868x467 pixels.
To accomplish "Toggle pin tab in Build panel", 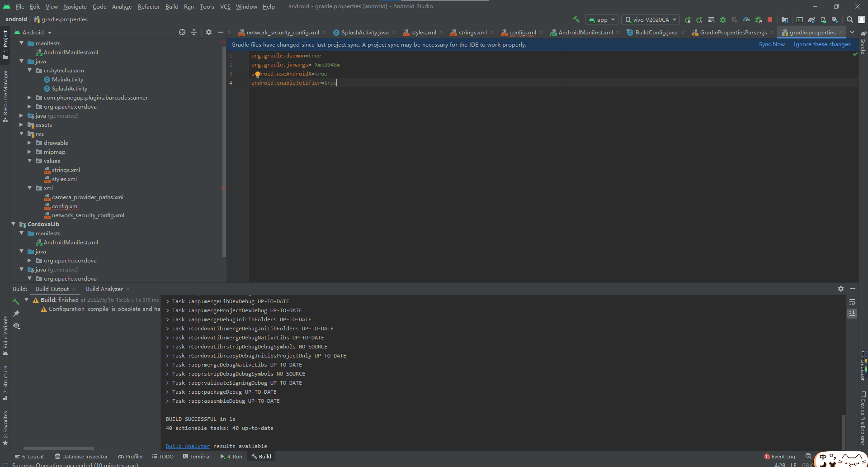I will pyautogui.click(x=17, y=313).
